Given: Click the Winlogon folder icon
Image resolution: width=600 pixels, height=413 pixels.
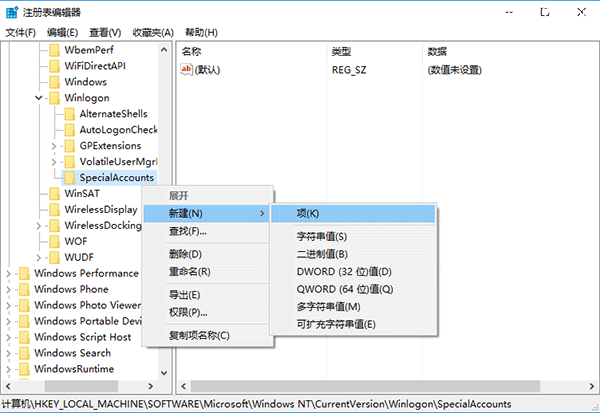Looking at the screenshot, I should [54, 98].
